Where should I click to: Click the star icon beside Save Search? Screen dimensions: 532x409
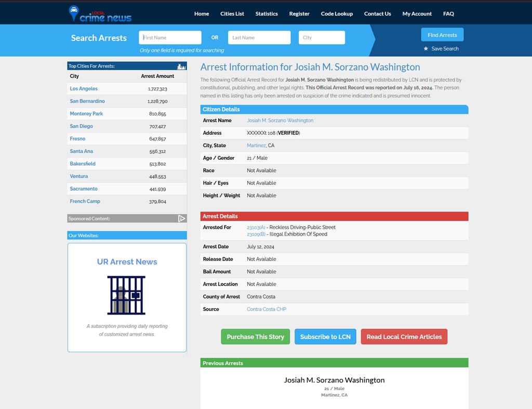pyautogui.click(x=426, y=48)
